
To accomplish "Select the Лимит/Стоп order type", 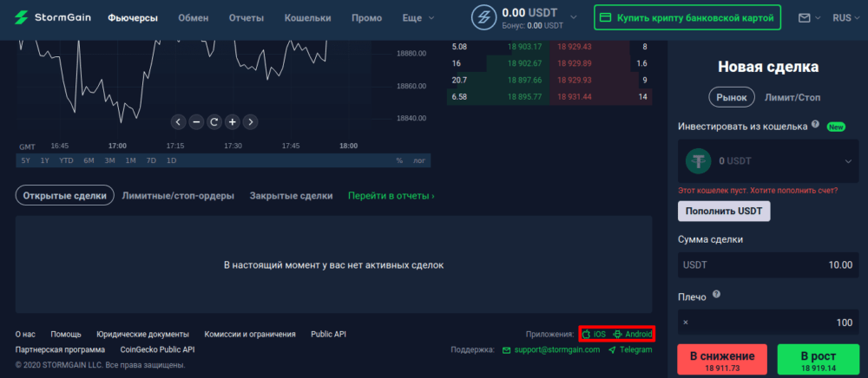I will point(792,97).
